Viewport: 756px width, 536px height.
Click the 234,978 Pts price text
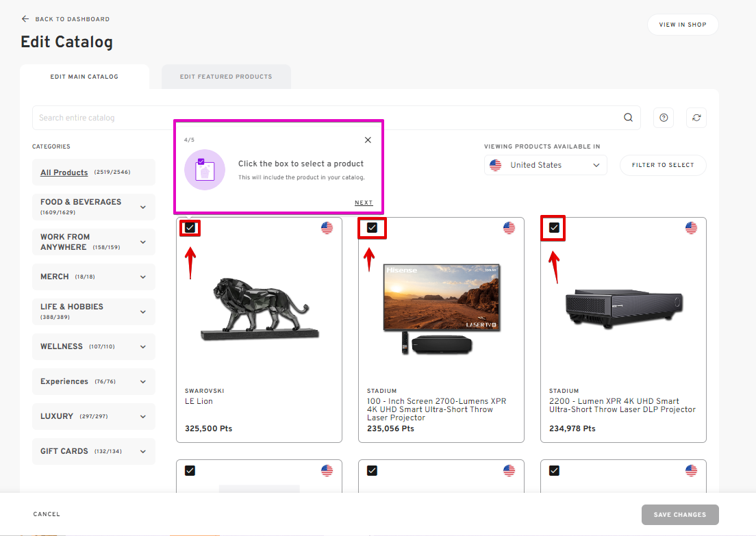click(x=572, y=429)
